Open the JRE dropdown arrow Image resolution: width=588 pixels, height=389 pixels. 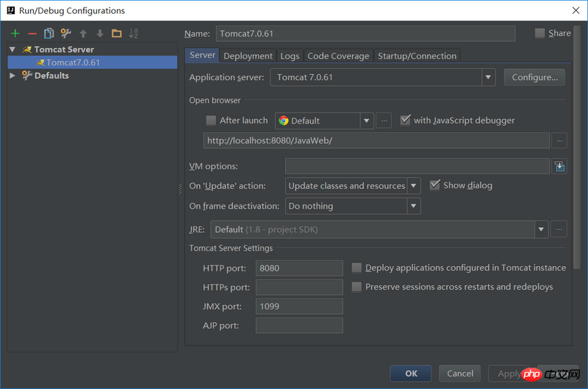pyautogui.click(x=541, y=229)
